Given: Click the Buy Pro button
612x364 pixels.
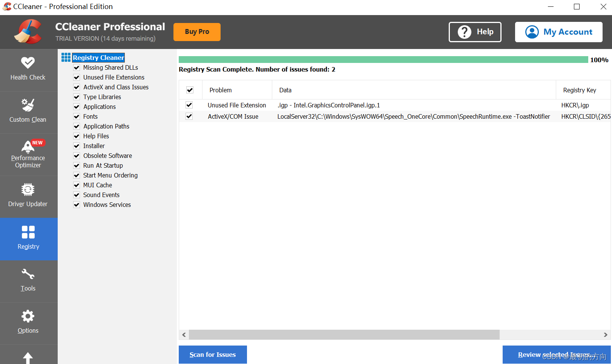Looking at the screenshot, I should pyautogui.click(x=197, y=32).
